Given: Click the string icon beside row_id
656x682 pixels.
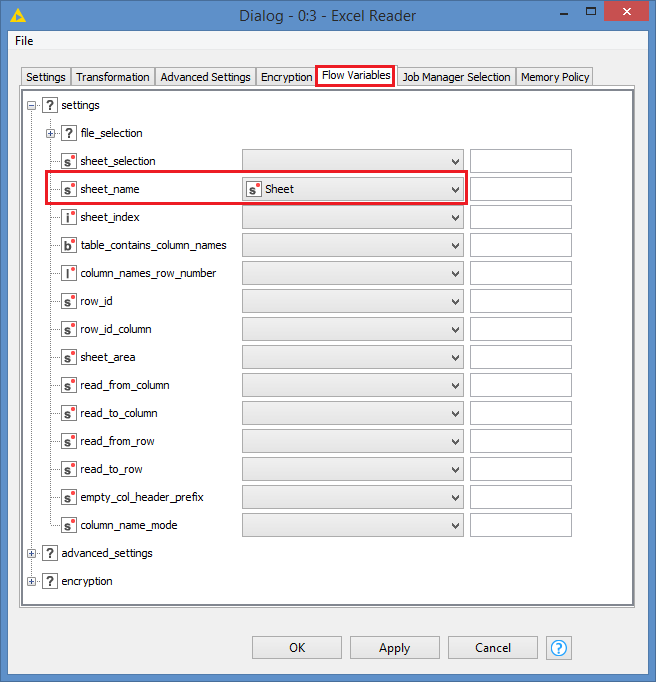Looking at the screenshot, I should tap(69, 301).
